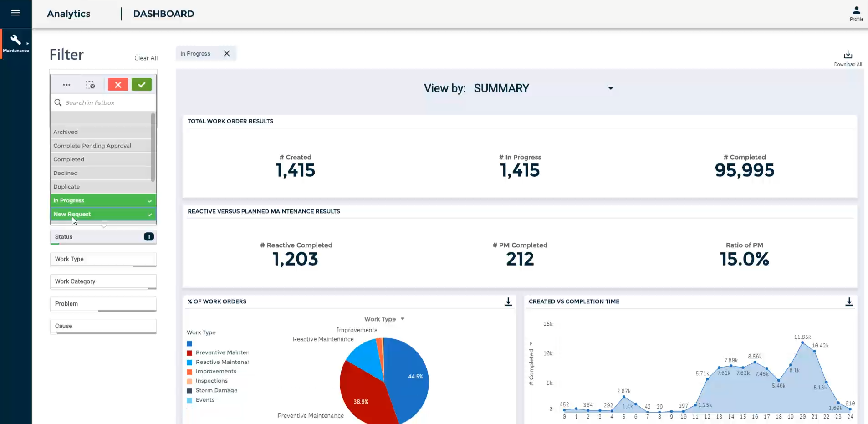This screenshot has width=868, height=424.
Task: Expand the Work Category filter section
Action: tap(103, 281)
